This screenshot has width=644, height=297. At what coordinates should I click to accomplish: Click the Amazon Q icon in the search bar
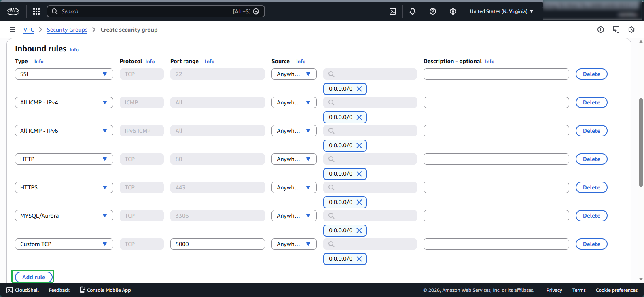click(256, 11)
